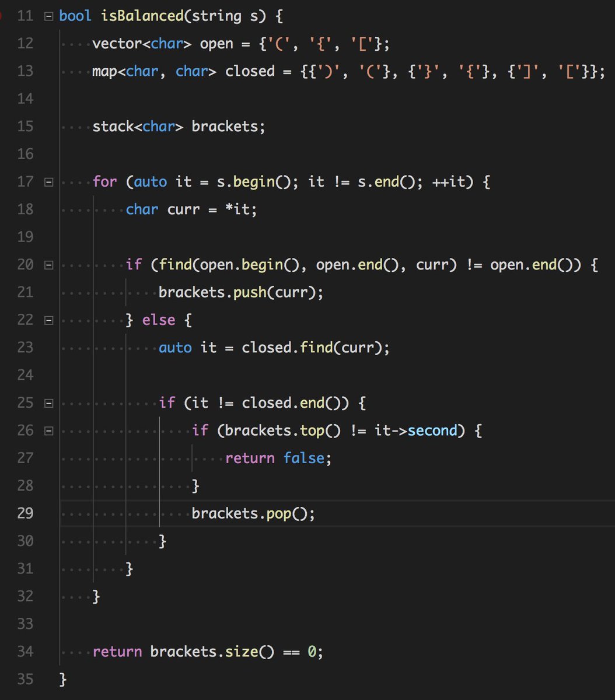615x700 pixels.
Task: Click line number 29
Action: tap(26, 513)
